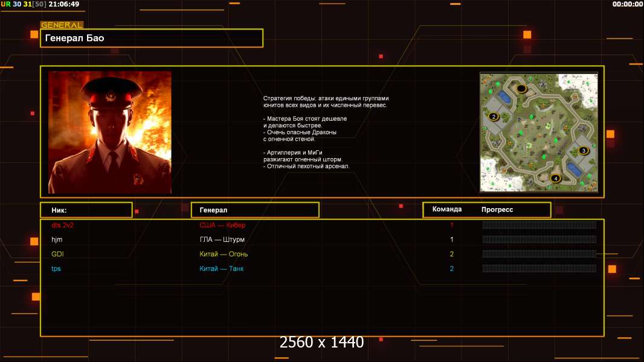The height and width of the screenshot is (362, 644).
Task: Click start position 3 marker on minimap
Action: click(583, 150)
